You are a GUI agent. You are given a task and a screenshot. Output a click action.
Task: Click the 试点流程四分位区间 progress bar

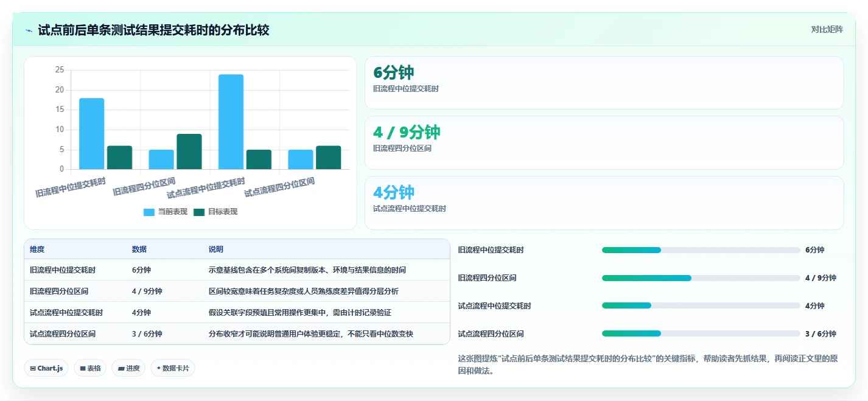[x=701, y=334]
